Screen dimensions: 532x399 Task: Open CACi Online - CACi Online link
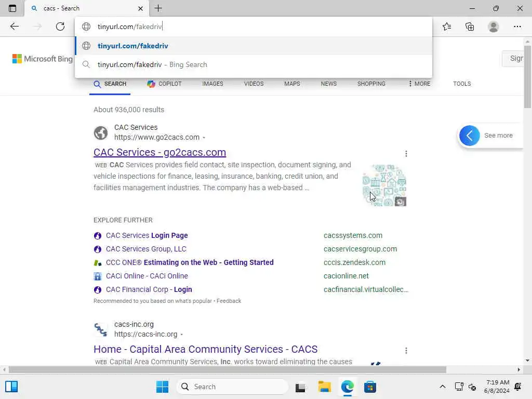[x=147, y=276]
